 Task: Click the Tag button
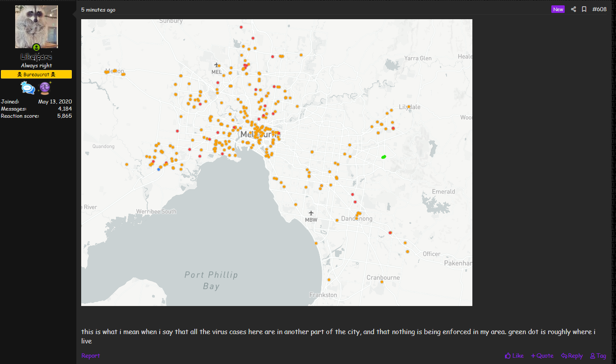pyautogui.click(x=598, y=356)
